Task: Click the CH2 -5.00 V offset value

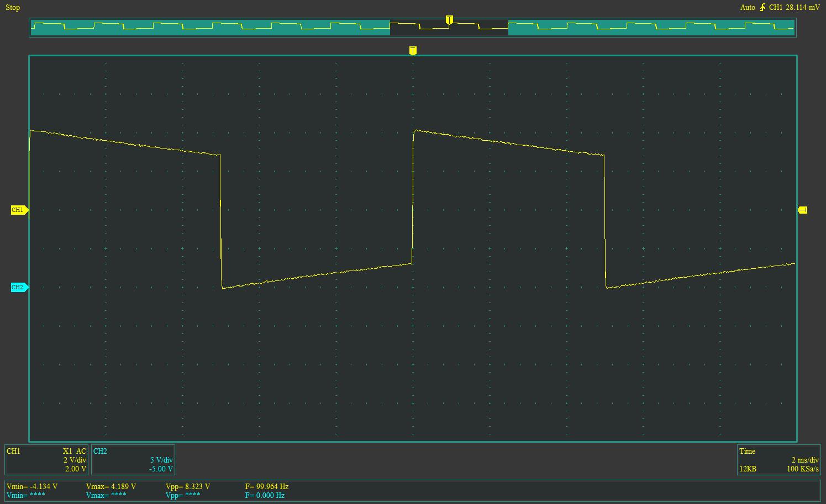Action: [161, 469]
